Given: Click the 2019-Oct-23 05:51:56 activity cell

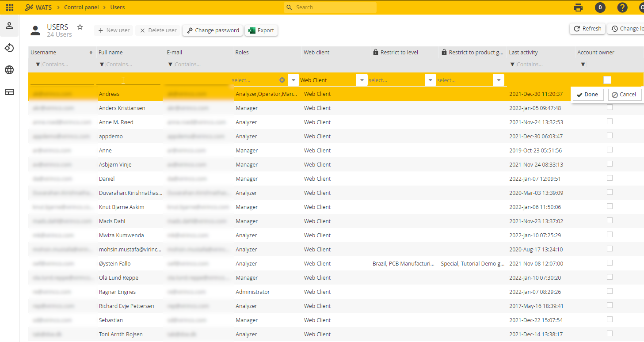Looking at the screenshot, I should (536, 150).
